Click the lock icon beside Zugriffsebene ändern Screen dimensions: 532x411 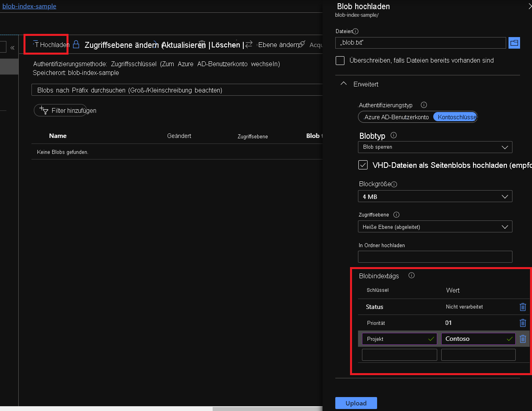point(77,45)
